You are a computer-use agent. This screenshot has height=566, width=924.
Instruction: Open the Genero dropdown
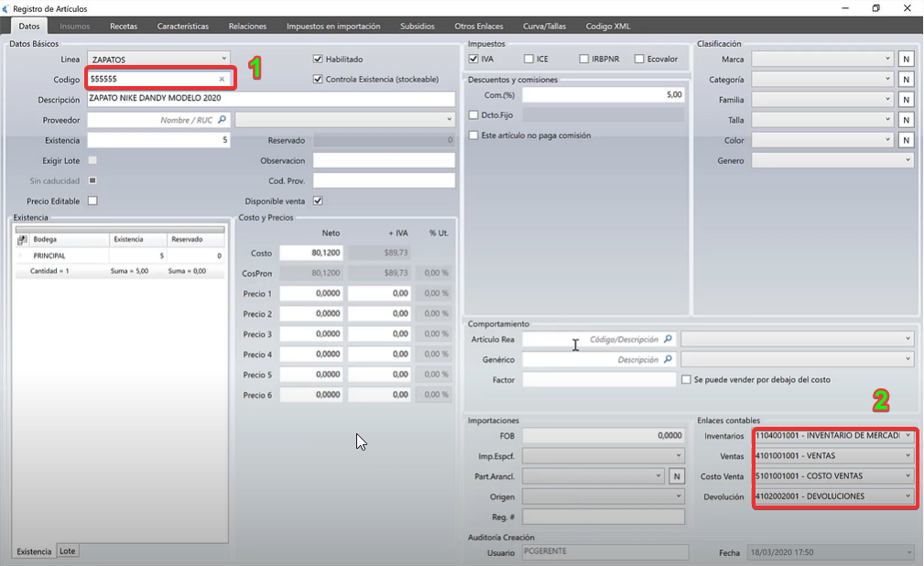tap(908, 160)
